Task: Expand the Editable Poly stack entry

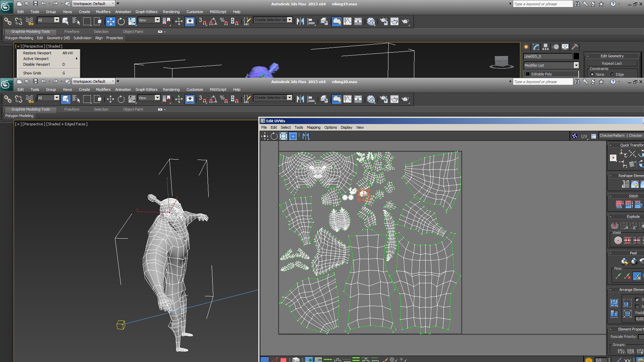Action: (x=528, y=74)
